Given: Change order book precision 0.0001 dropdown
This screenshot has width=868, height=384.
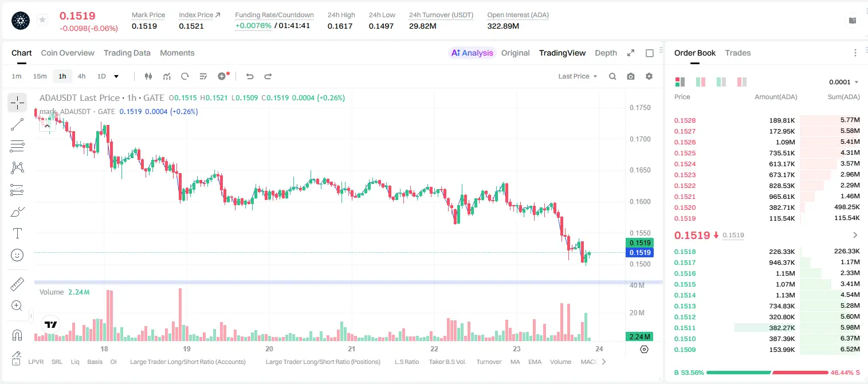Looking at the screenshot, I should point(844,82).
